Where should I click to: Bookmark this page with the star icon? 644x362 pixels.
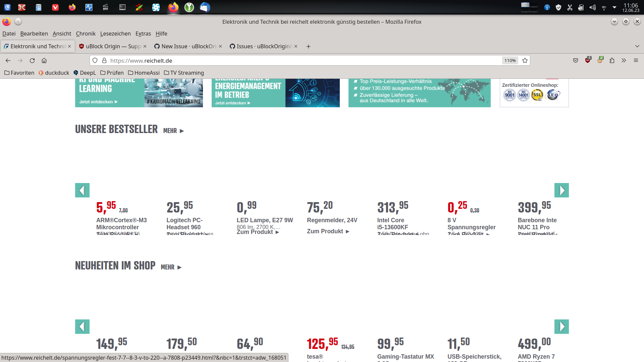[525, 61]
